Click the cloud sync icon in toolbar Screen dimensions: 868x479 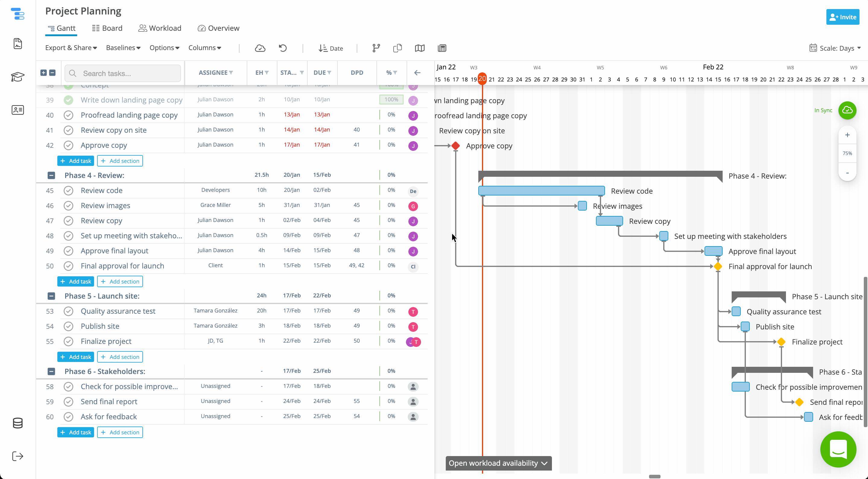point(260,48)
